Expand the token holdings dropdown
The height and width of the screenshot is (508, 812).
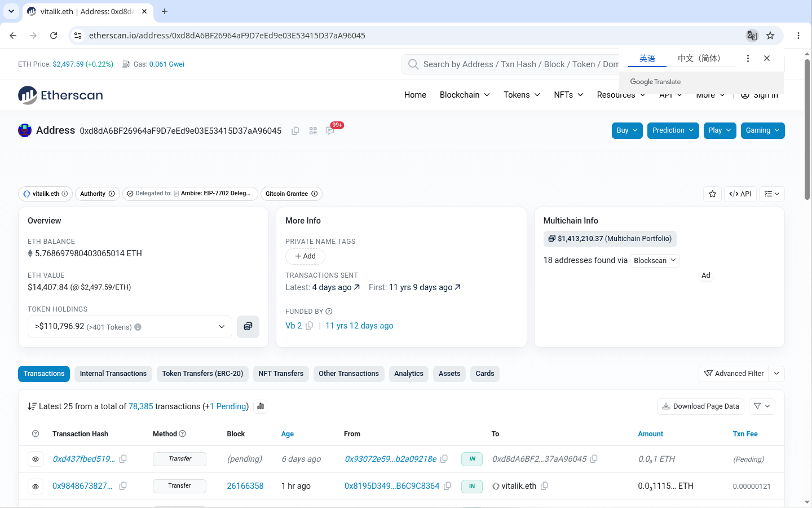point(130,327)
